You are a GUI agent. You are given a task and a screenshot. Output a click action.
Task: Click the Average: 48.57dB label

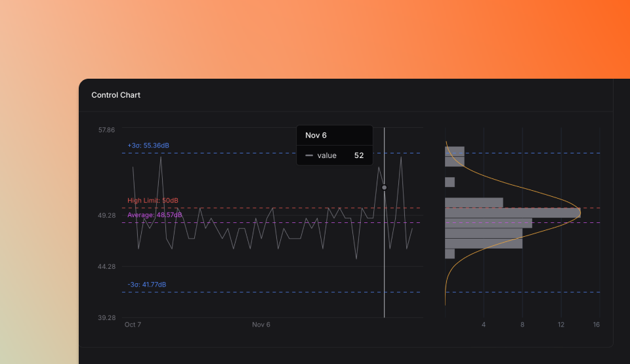pos(155,215)
